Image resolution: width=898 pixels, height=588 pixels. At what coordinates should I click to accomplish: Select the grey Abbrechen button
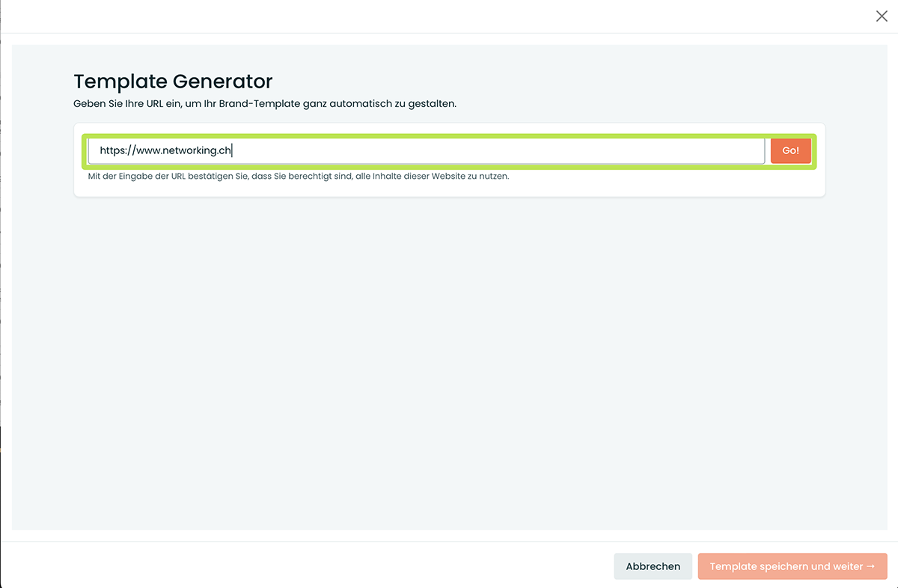point(653,566)
